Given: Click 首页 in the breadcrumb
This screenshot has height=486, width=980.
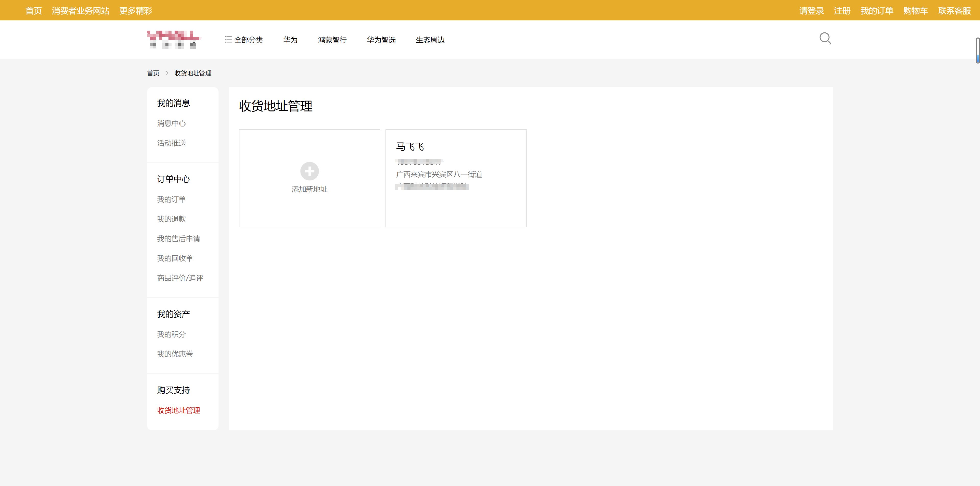Looking at the screenshot, I should coord(153,73).
